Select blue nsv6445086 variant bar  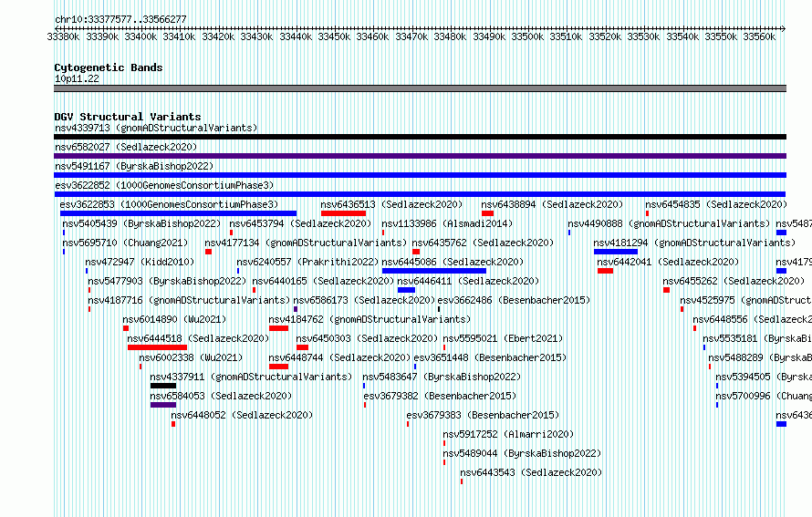(x=434, y=271)
